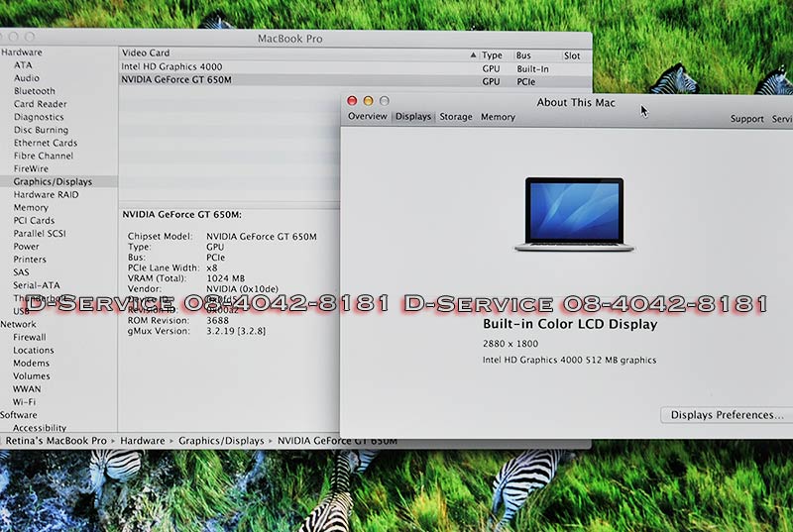The width and height of the screenshot is (793, 532).
Task: Open Displays Preferences button
Action: [727, 415]
